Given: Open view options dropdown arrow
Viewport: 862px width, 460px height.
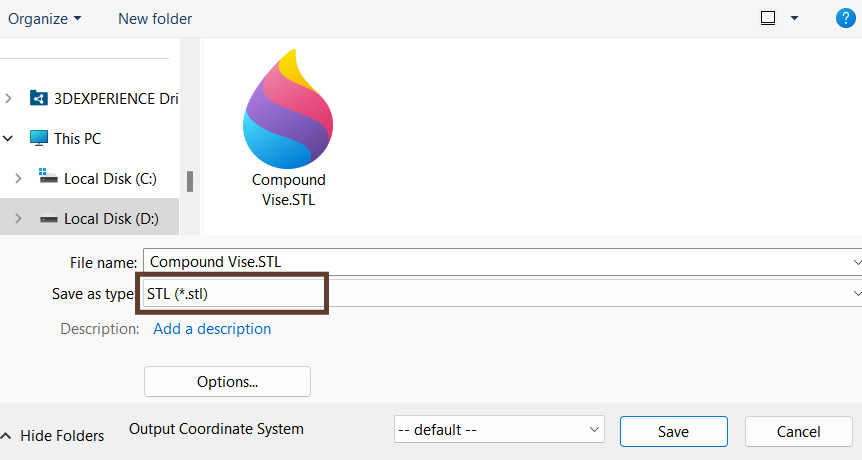Looking at the screenshot, I should pyautogui.click(x=795, y=18).
